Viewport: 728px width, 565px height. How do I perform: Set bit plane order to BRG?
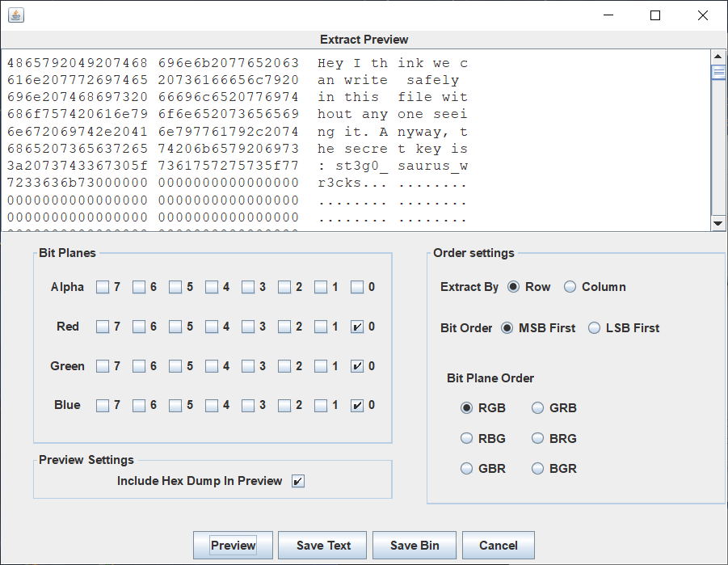537,438
